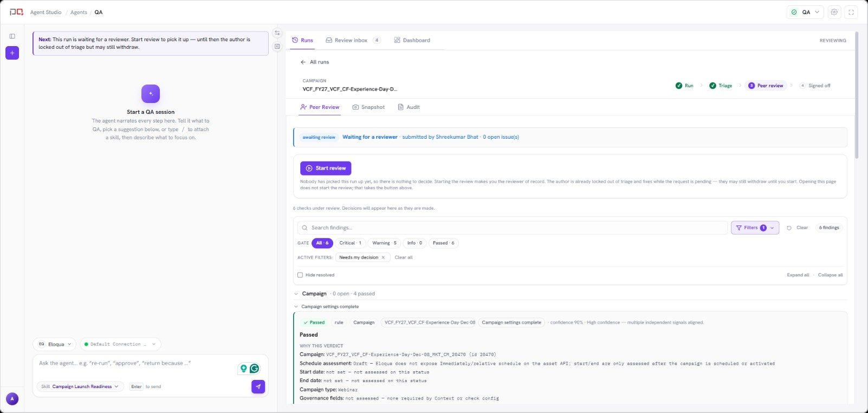Open the QA agent dropdown

(805, 12)
